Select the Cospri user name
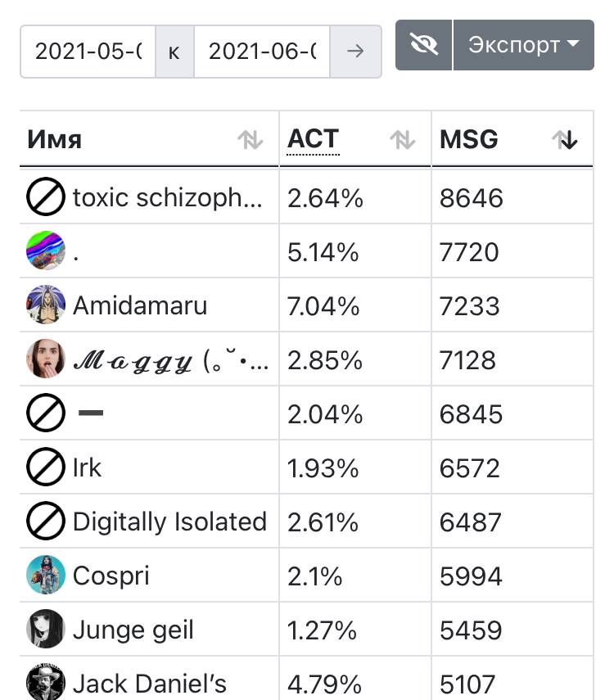Image resolution: width=614 pixels, height=700 pixels. (x=111, y=576)
